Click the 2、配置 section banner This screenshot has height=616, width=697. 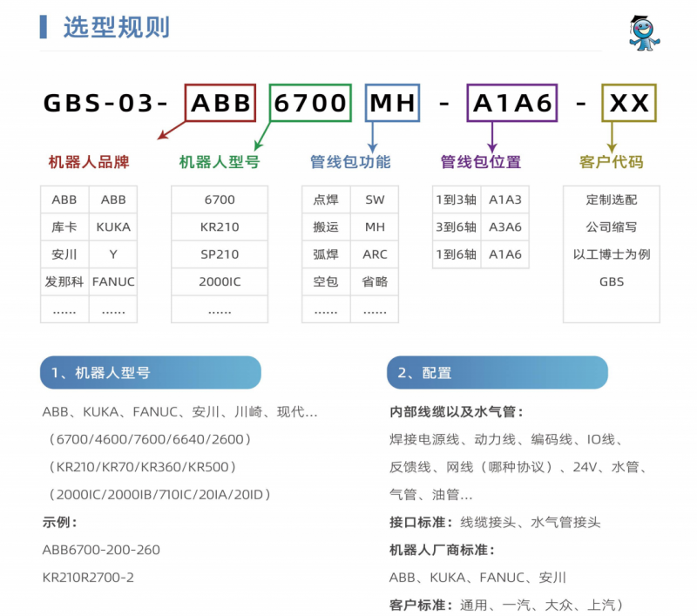[x=497, y=372]
